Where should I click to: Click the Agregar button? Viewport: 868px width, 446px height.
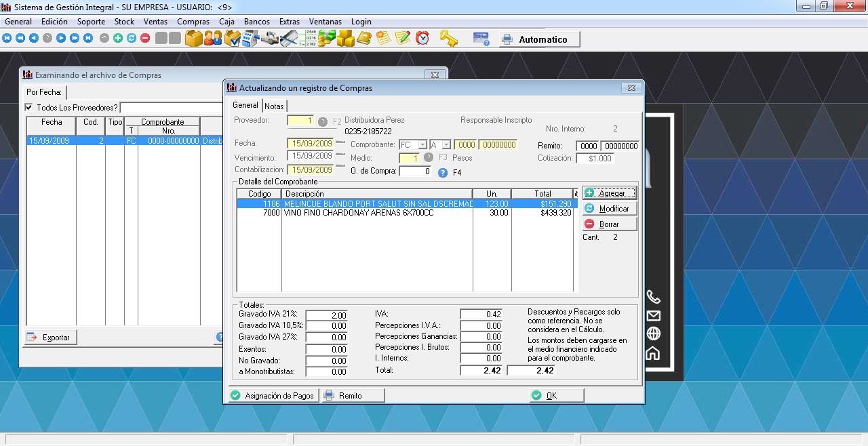pos(609,193)
